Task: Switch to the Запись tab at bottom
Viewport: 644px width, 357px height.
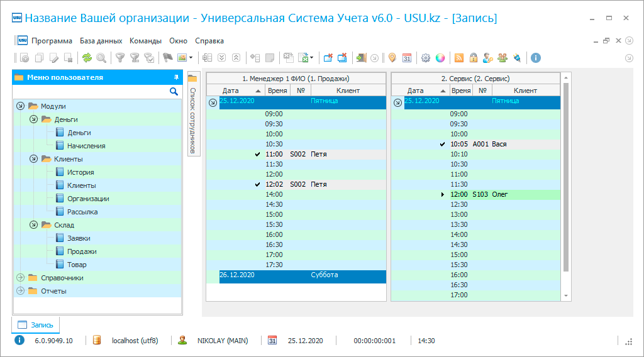Action: coord(36,325)
